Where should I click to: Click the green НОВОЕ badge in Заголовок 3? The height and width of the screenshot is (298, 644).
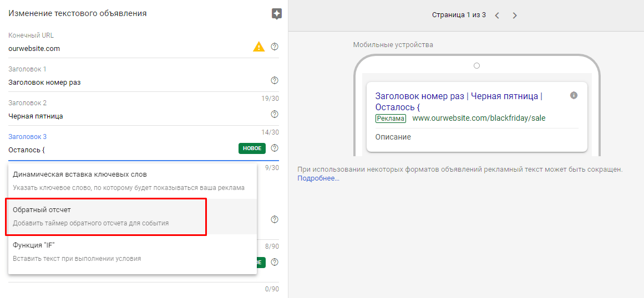click(252, 148)
